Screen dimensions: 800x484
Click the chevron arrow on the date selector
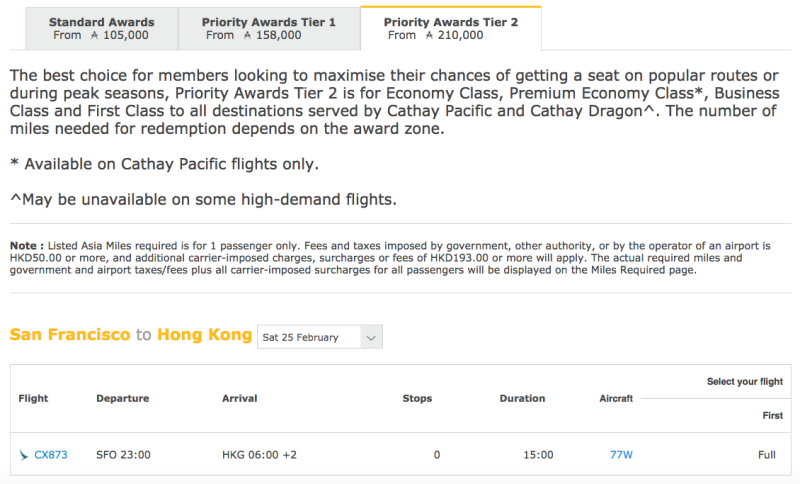tap(371, 338)
